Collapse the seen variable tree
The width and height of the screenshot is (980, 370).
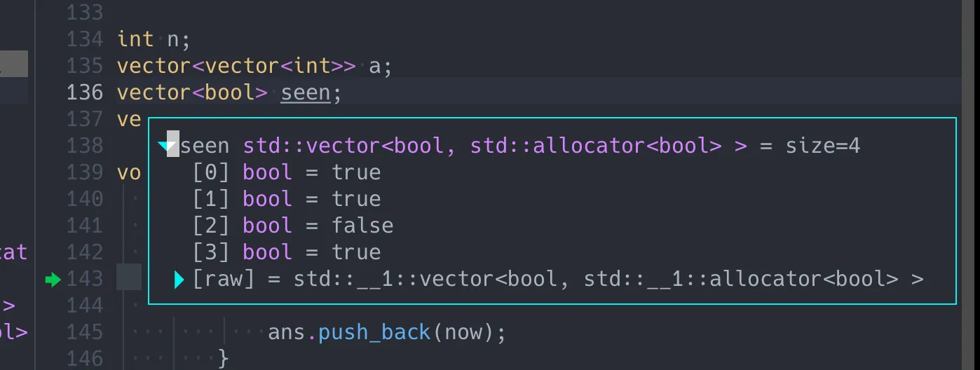(x=165, y=146)
